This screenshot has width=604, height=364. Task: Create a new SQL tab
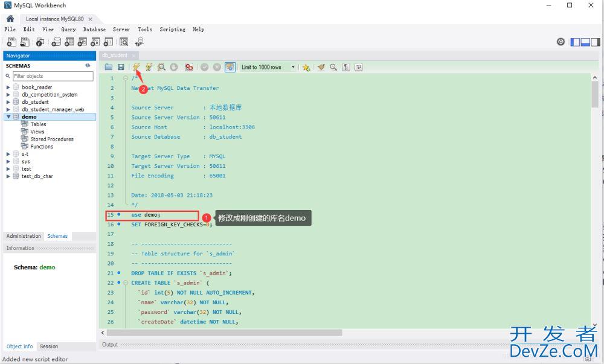point(11,42)
